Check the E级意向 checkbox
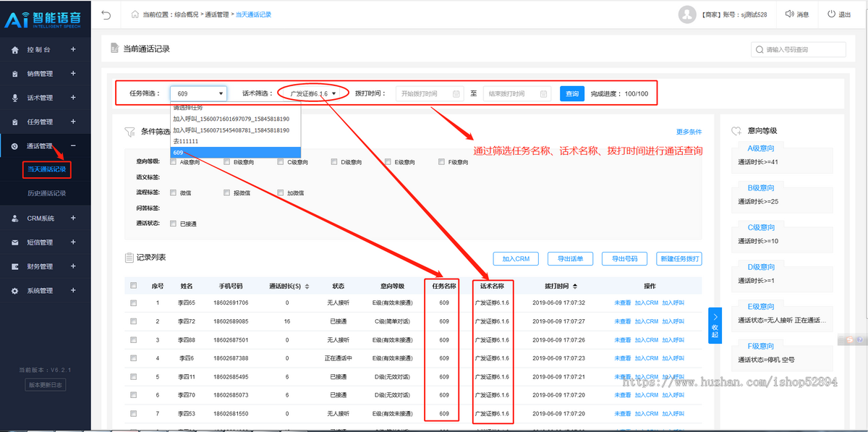The image size is (868, 432). point(388,162)
